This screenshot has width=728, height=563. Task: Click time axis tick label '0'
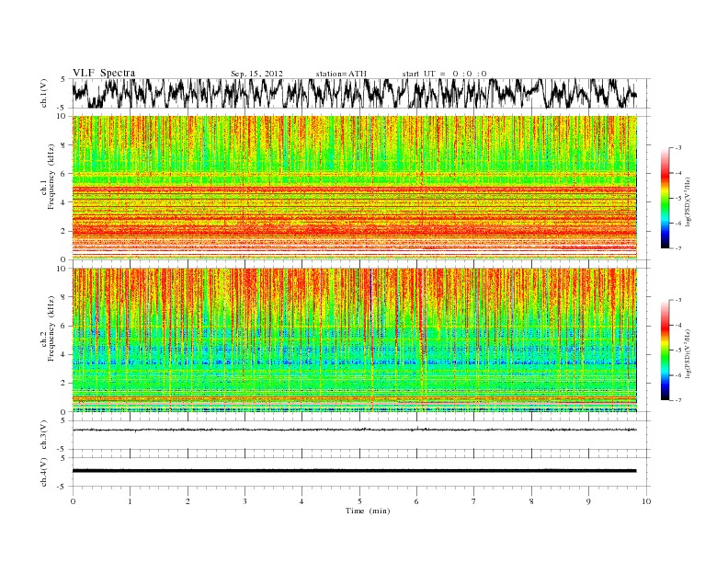pyautogui.click(x=73, y=501)
